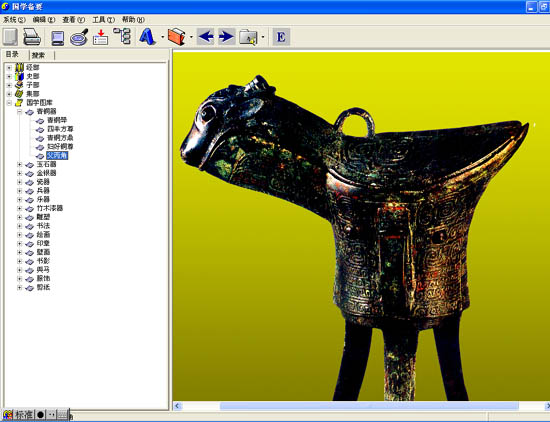Open the dropdown arrow beside the font A icon
Screen dimensions: 550x422
(162, 37)
